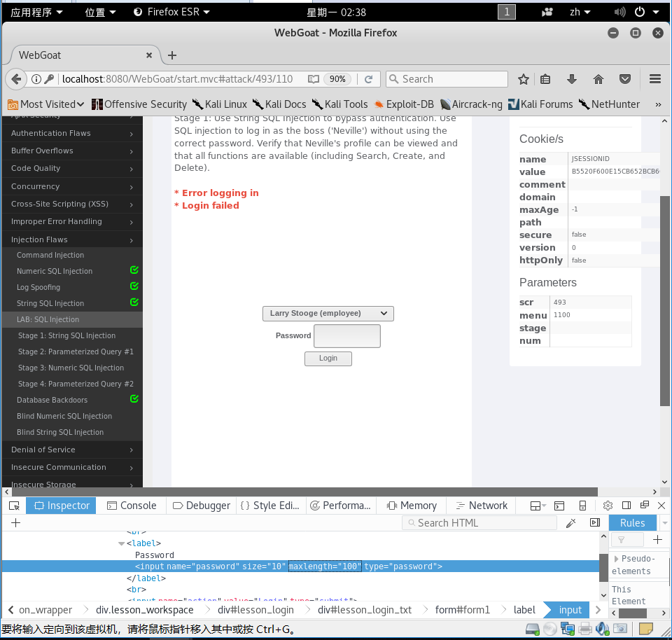Open Exploit-DB bookmark

[x=404, y=104]
